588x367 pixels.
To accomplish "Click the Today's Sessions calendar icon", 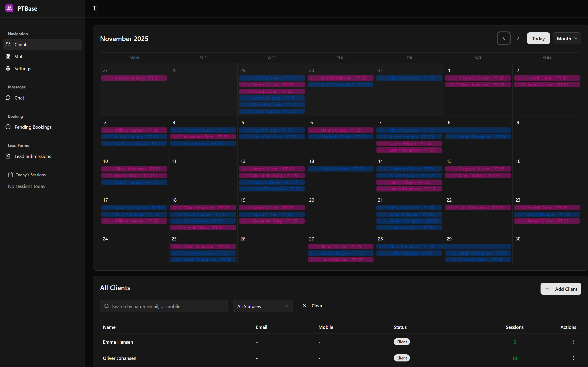I will pyautogui.click(x=11, y=174).
